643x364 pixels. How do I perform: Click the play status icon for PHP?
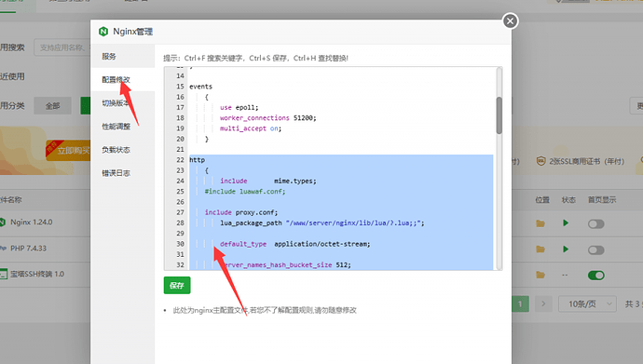pyautogui.click(x=566, y=249)
